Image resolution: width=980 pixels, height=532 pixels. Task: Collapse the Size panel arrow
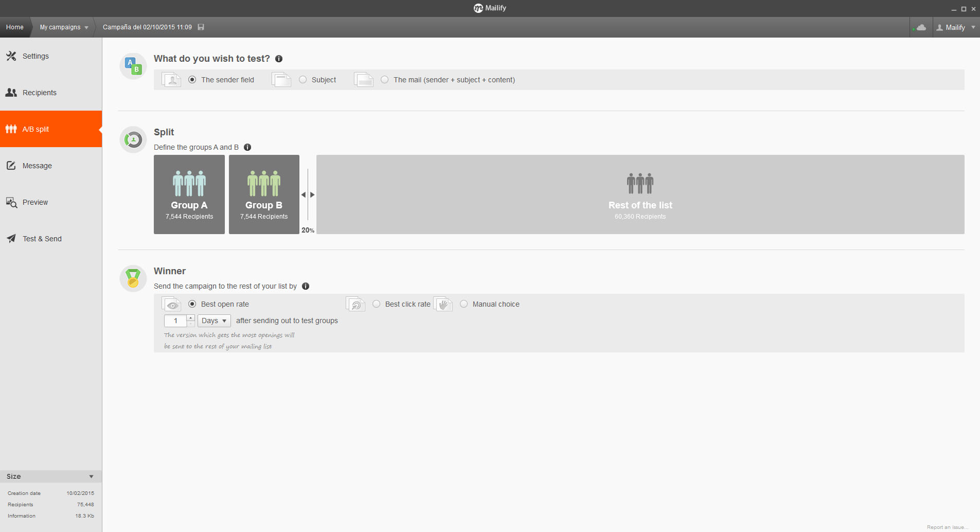click(x=91, y=476)
